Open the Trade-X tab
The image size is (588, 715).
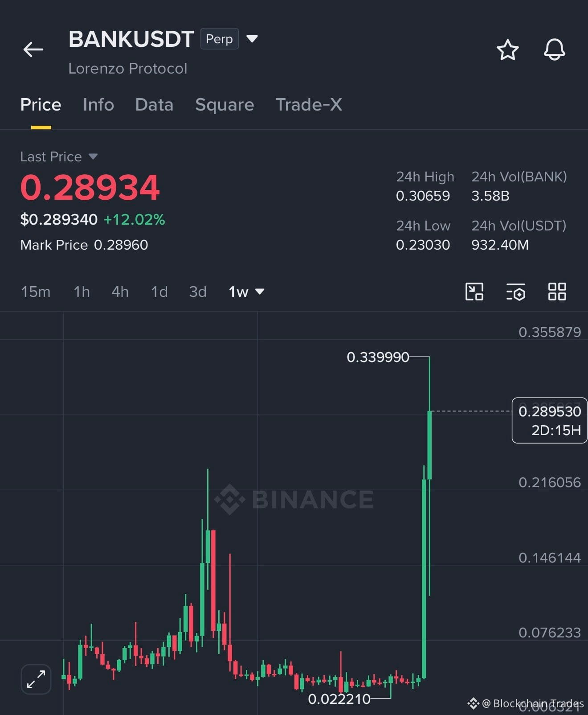[309, 105]
